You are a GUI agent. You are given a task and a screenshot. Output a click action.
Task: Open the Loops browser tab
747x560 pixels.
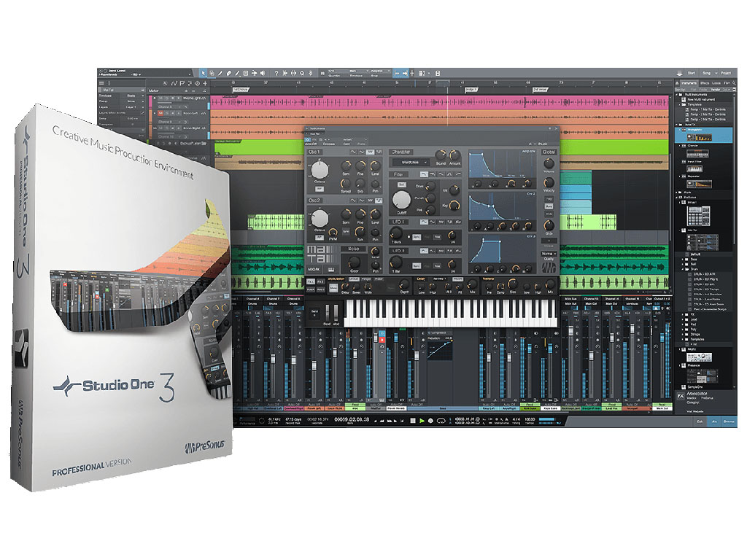716,83
